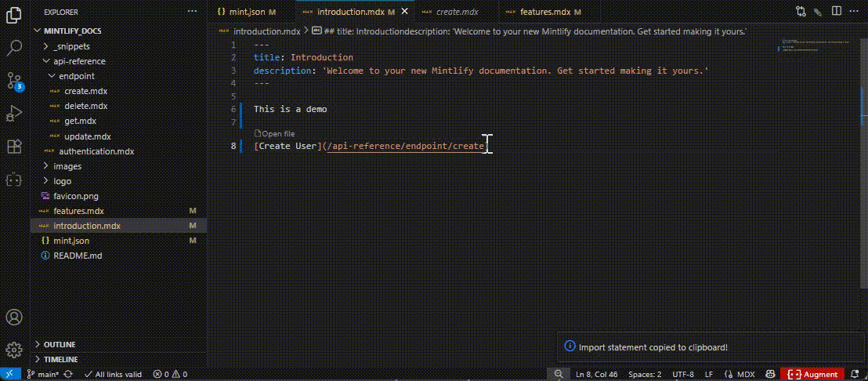Split the editor to the right

[836, 11]
